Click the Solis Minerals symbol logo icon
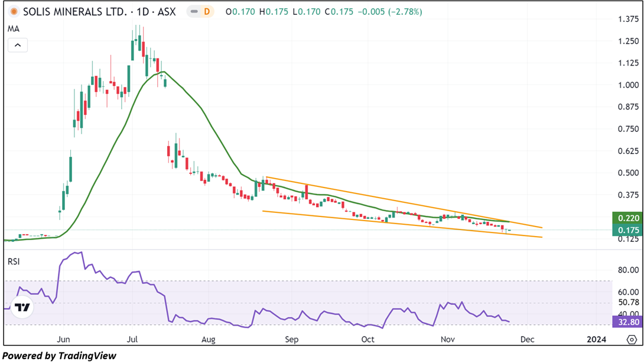 [14, 11]
